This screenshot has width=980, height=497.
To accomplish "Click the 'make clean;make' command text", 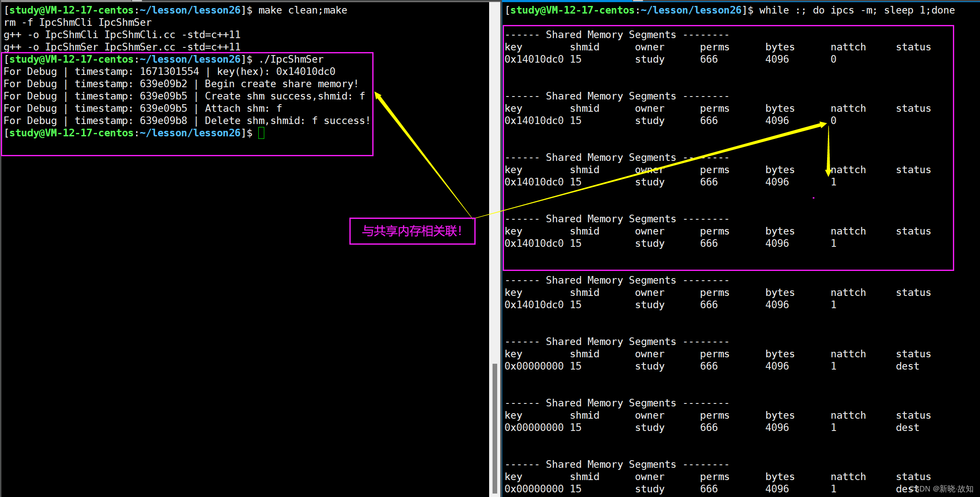I will click(x=302, y=10).
